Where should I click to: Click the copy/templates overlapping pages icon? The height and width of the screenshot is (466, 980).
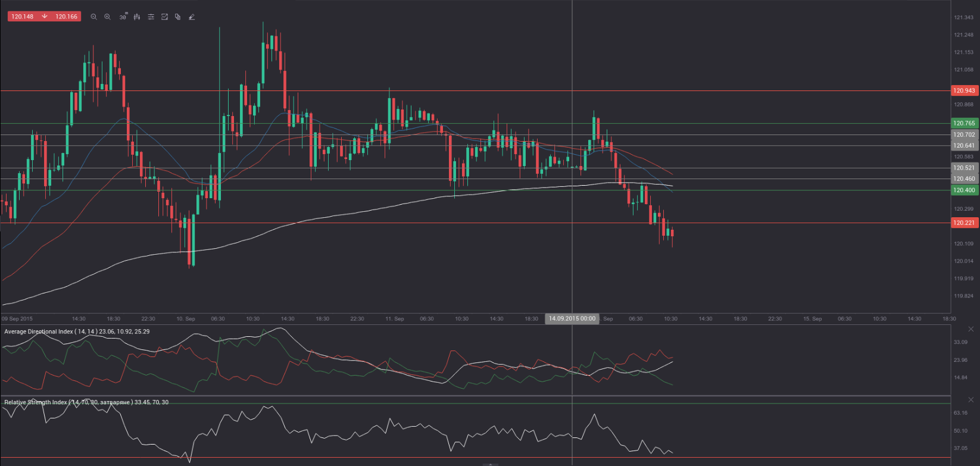coord(178,17)
